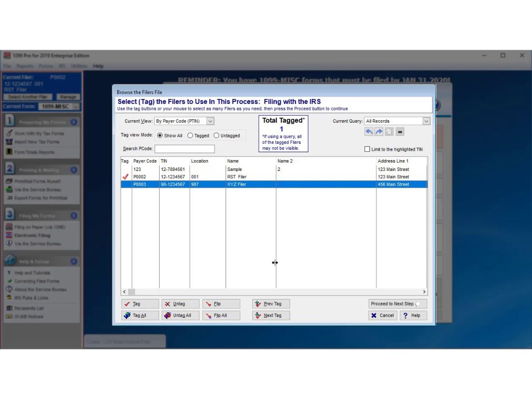Open the Reports menu in main window
532x399 pixels.
[x=25, y=66]
